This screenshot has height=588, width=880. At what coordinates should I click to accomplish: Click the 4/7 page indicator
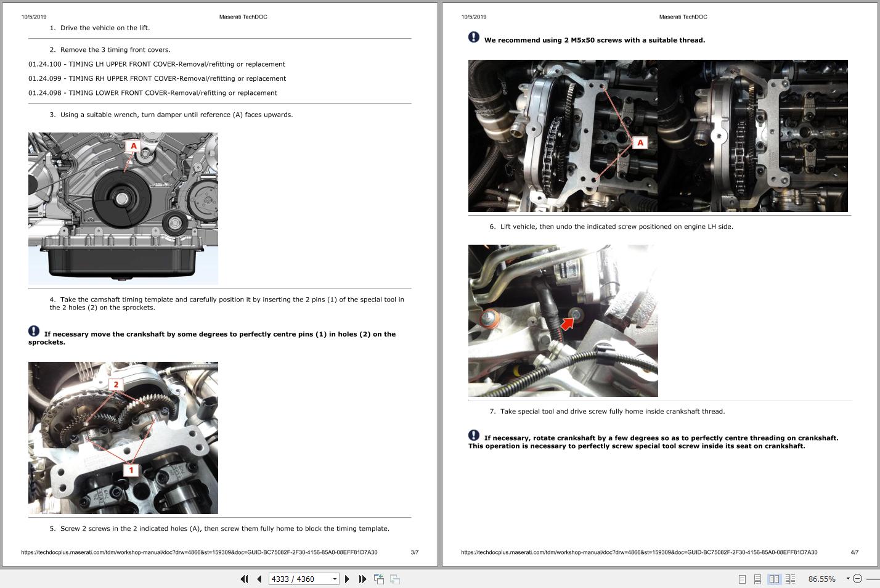[x=855, y=552]
